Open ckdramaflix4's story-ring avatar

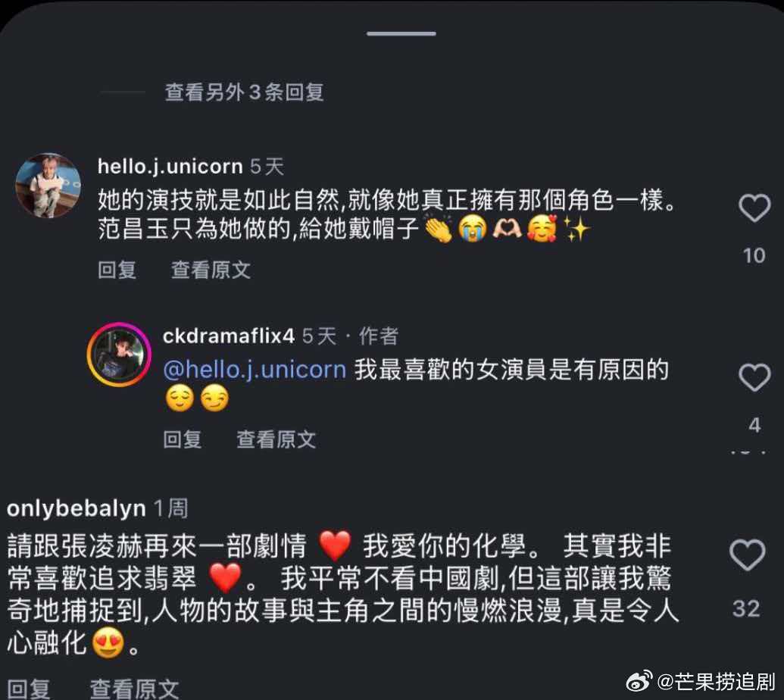(x=119, y=355)
